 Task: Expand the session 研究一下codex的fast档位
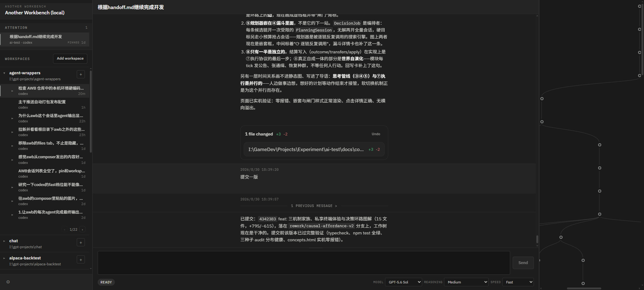12,187
